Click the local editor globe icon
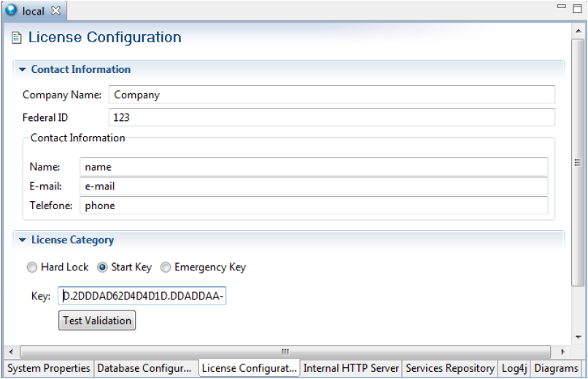The image size is (588, 379). 12,11
